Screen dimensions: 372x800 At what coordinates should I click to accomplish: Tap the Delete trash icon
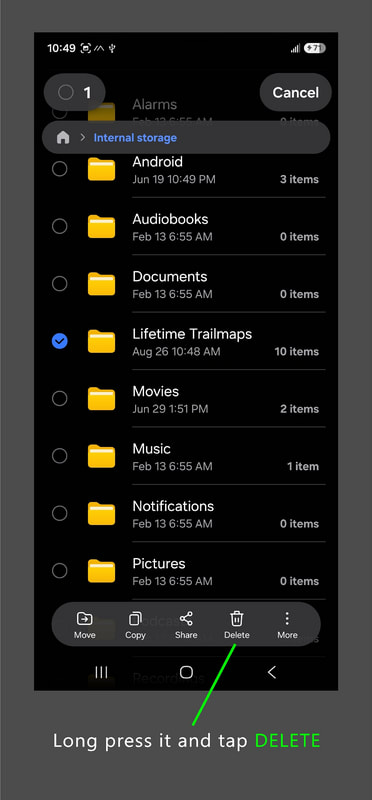pyautogui.click(x=236, y=619)
